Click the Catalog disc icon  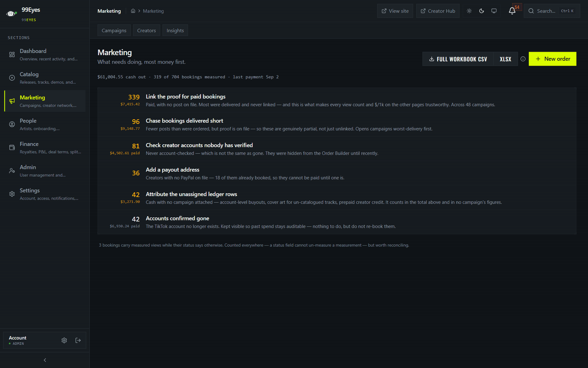coord(12,78)
